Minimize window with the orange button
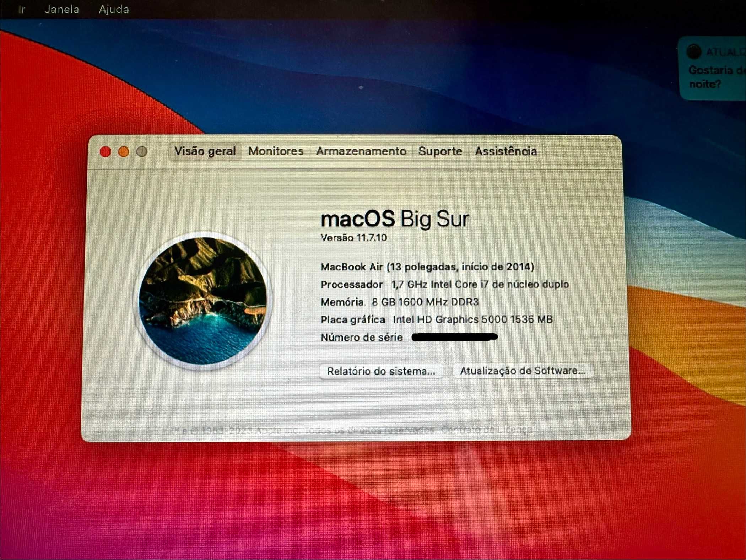746x560 pixels. coord(123,152)
